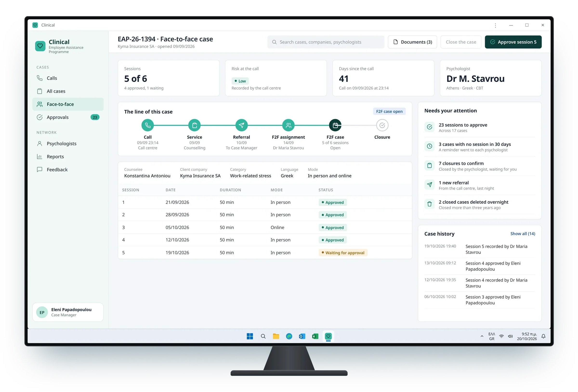Open the Eleni Papadopoulou user profile card
The image size is (578, 392).
point(68,312)
